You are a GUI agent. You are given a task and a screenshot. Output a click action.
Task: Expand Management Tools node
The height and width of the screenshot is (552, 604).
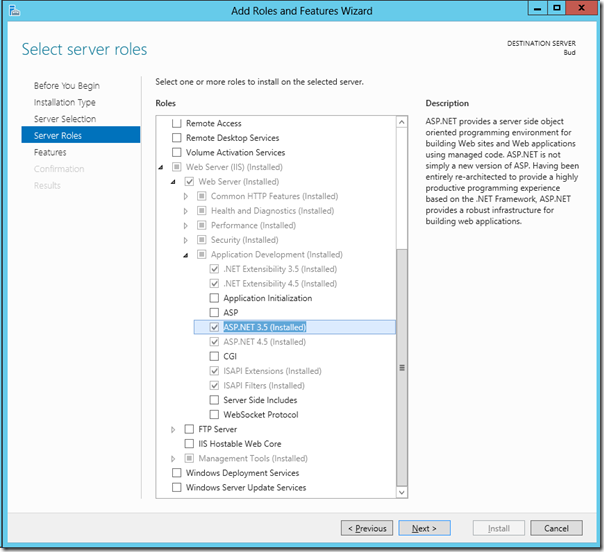[x=173, y=458]
